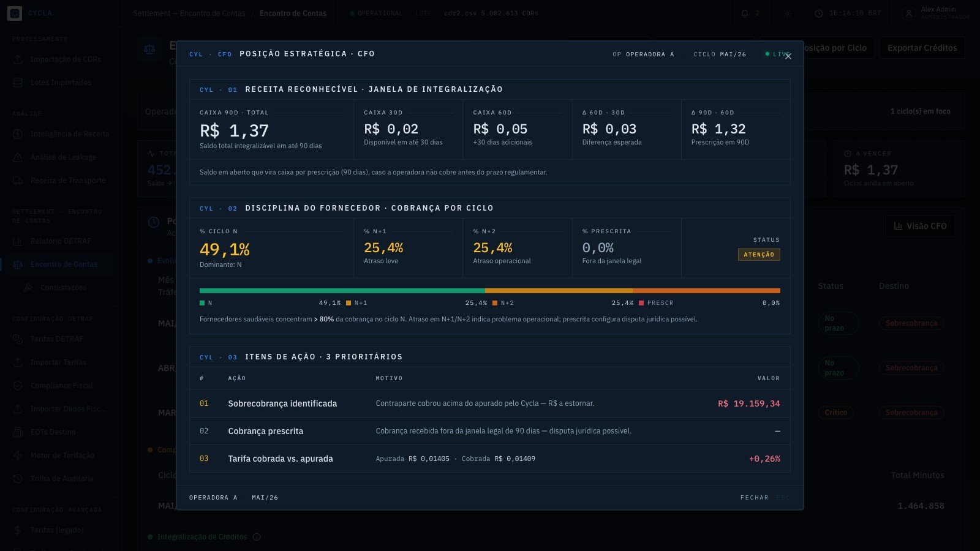Click Inteligência de Receita icon
Screen dimensions: 980x551
[x=18, y=134]
